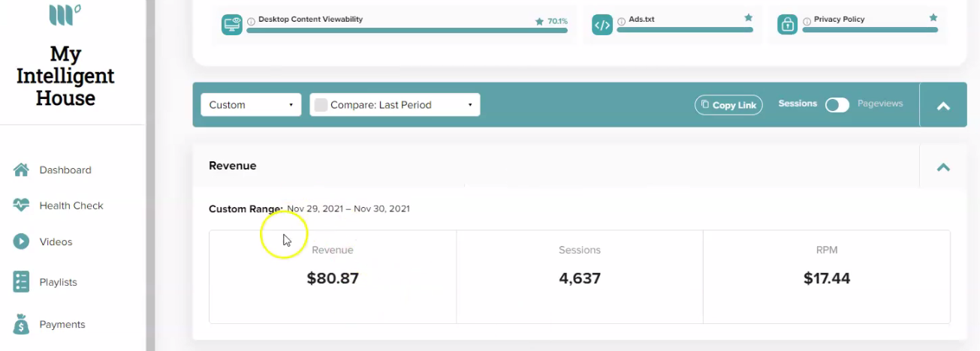The width and height of the screenshot is (980, 351).
Task: Click the Desktop Content Viewability info icon
Action: tap(251, 22)
